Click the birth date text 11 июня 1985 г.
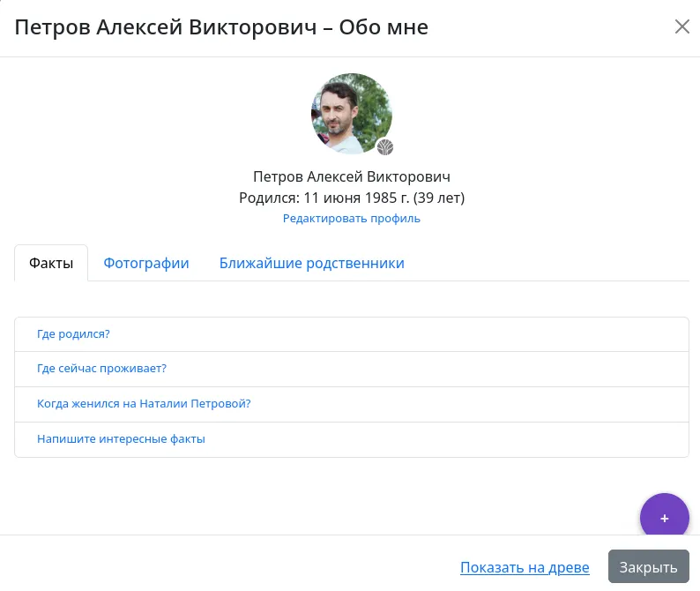Viewport: 700px width, 591px height. click(x=356, y=198)
